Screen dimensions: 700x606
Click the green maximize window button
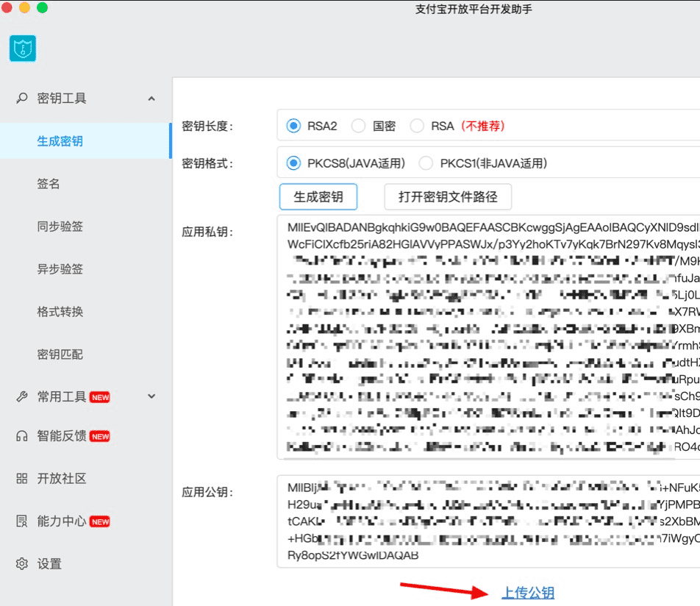(43, 7)
